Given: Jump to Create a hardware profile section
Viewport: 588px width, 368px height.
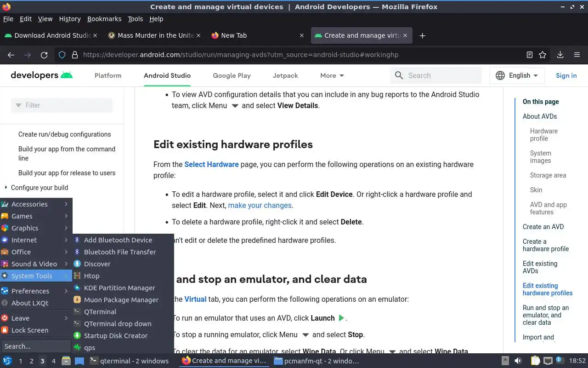Looking at the screenshot, I should coord(546,245).
